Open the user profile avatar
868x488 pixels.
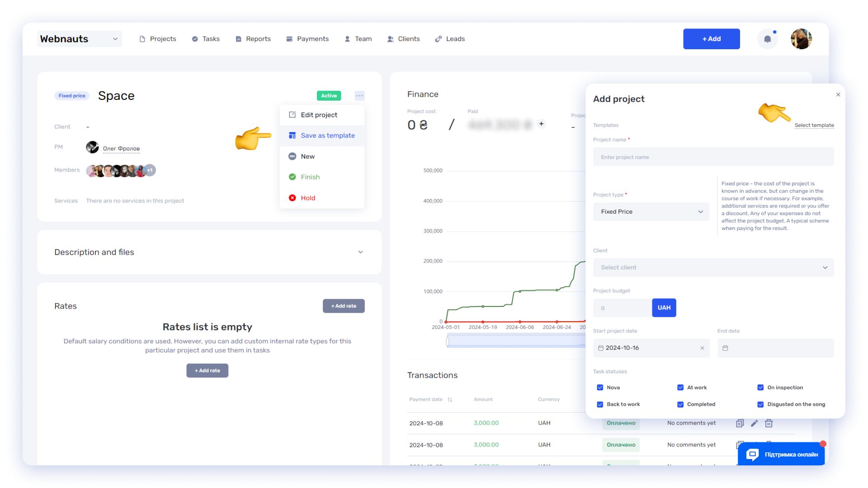pyautogui.click(x=801, y=39)
